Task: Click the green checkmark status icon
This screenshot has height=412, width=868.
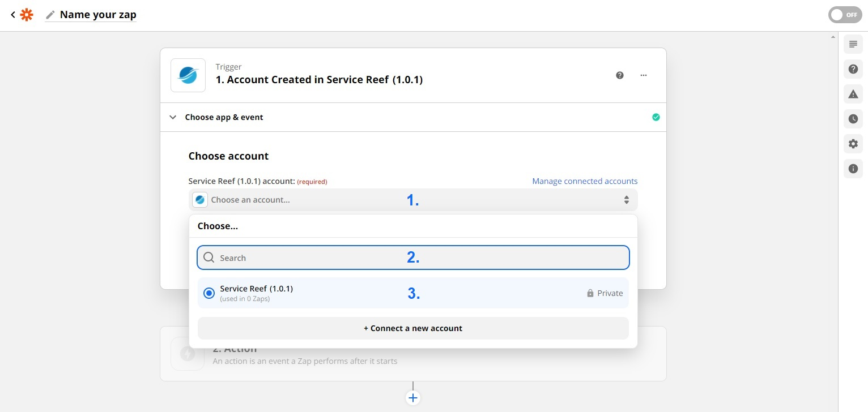Action: [x=656, y=117]
